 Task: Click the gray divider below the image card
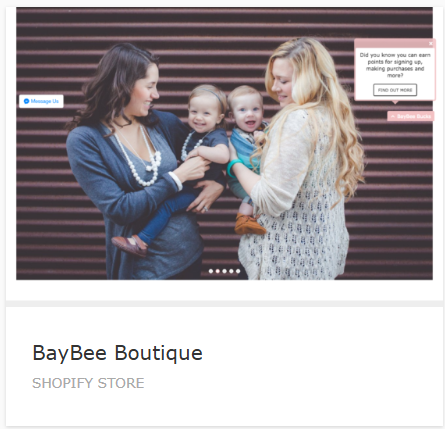pyautogui.click(x=224, y=304)
